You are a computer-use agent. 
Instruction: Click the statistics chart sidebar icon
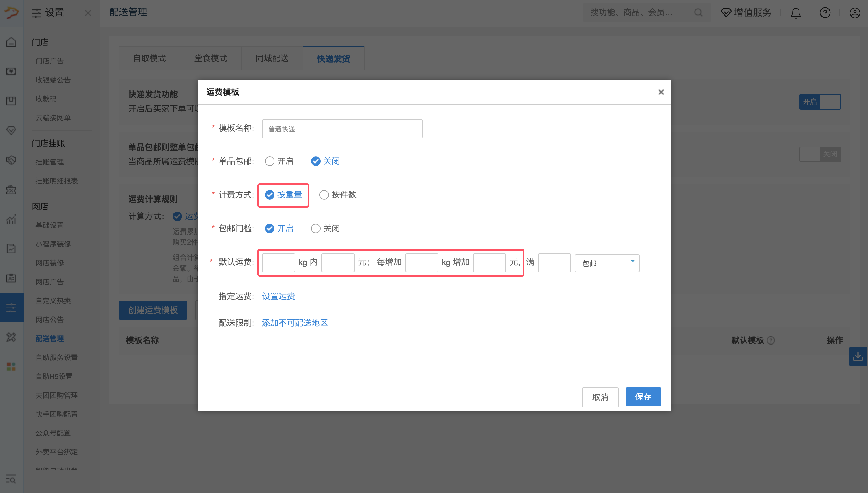tap(11, 219)
